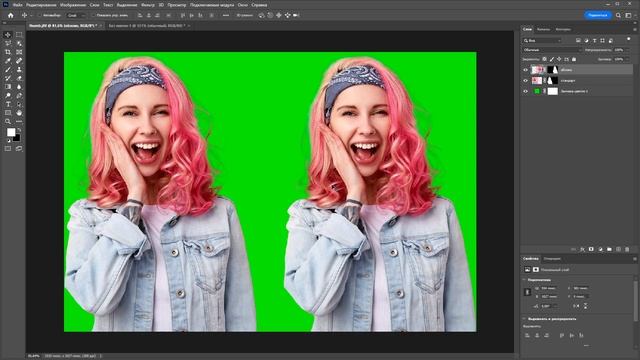The width and height of the screenshot is (640, 360).
Task: Click the rotation angle field in Properties
Action: click(x=549, y=306)
